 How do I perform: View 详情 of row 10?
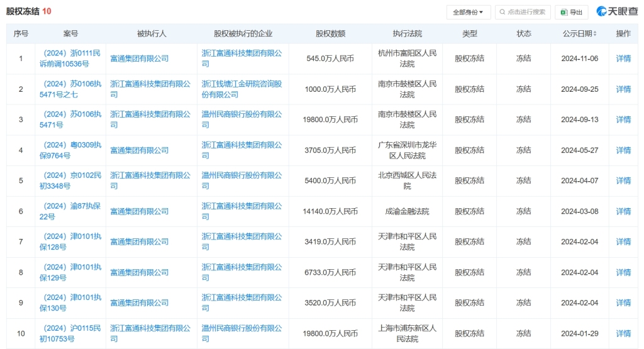pos(623,333)
